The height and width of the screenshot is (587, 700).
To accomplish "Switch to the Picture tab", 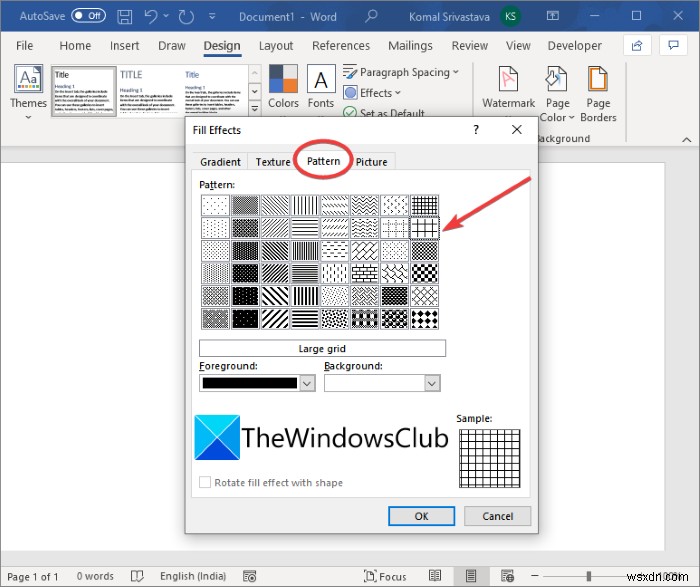I will [x=371, y=162].
